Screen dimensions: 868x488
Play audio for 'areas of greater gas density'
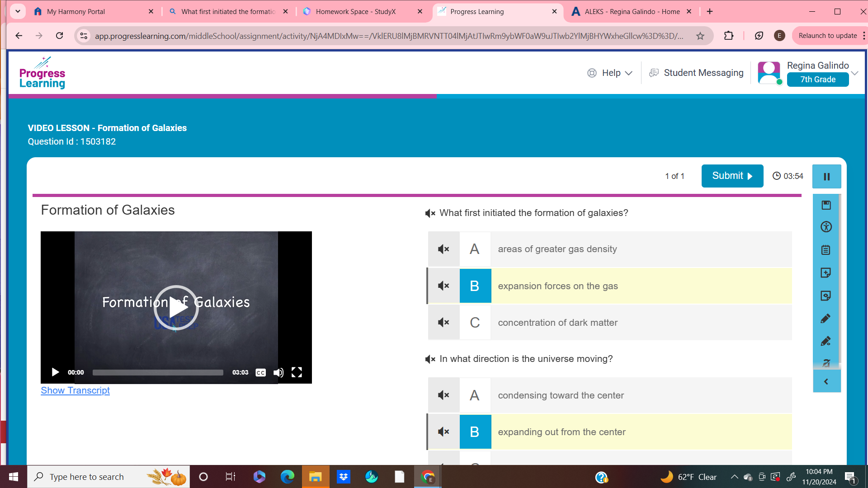(x=443, y=249)
